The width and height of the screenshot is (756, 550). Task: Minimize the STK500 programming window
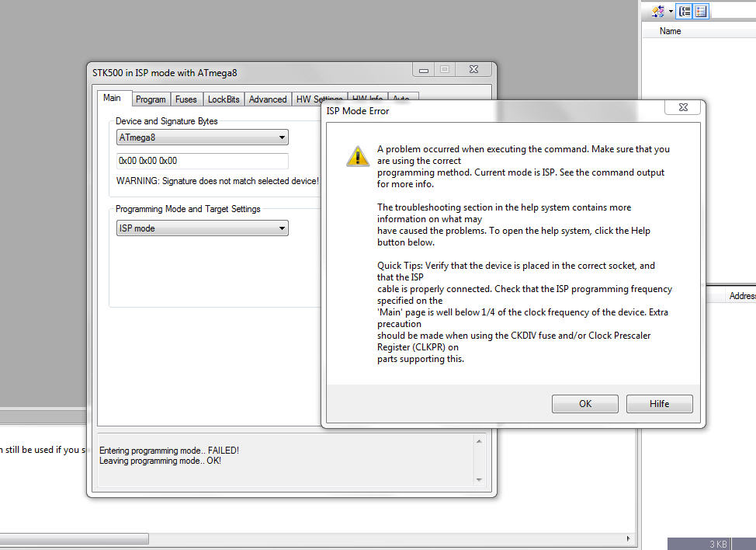[x=423, y=70]
